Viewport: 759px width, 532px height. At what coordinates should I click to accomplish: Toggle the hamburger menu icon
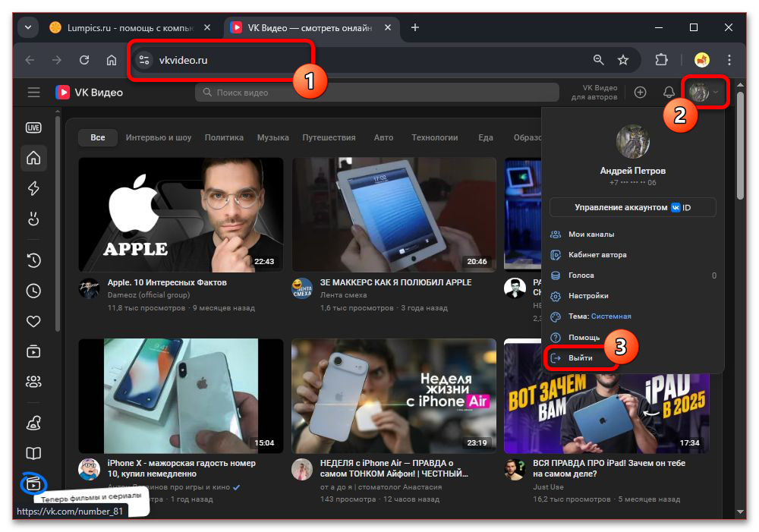33,92
